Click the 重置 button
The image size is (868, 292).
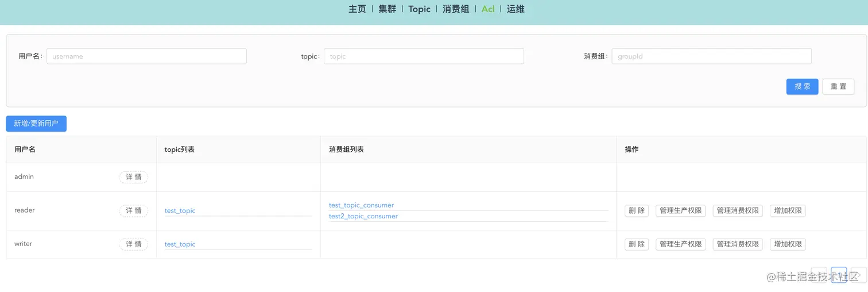[838, 86]
